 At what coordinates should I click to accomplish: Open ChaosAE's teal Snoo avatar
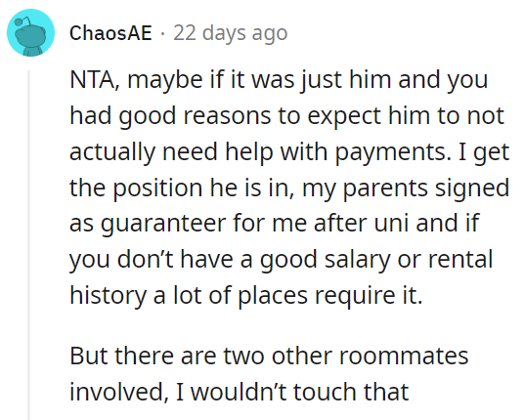tap(31, 33)
